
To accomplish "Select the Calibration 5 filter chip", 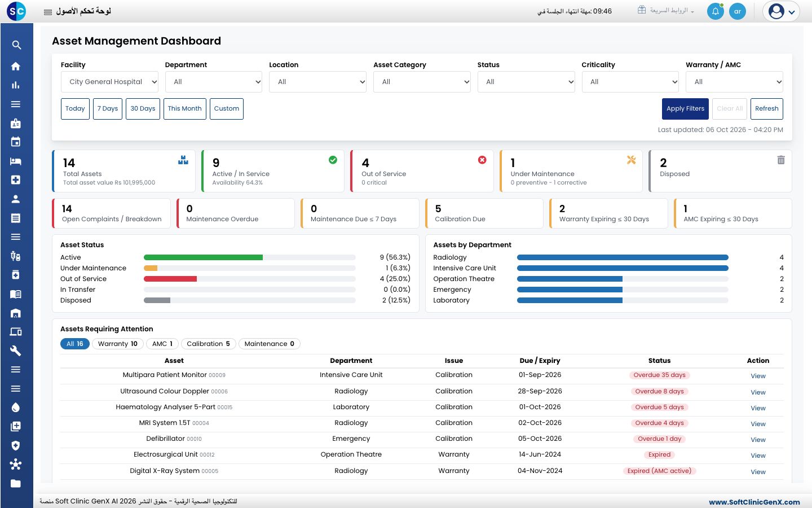I will [x=208, y=344].
